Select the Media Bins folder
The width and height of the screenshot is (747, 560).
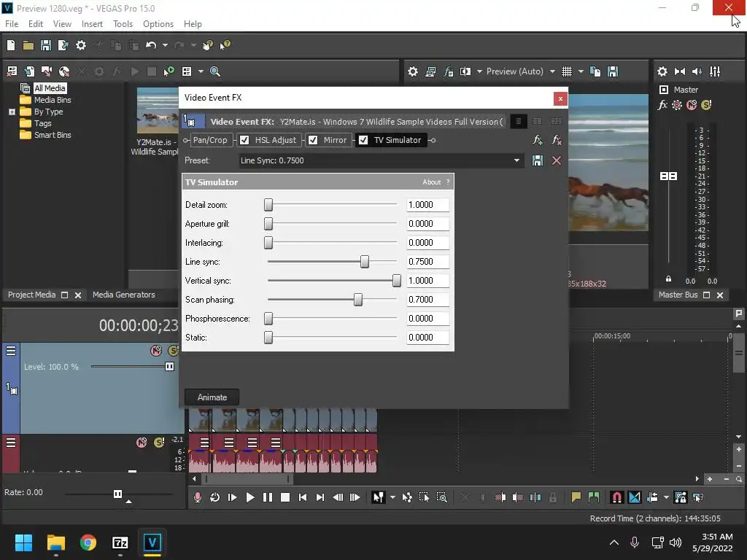click(45, 100)
